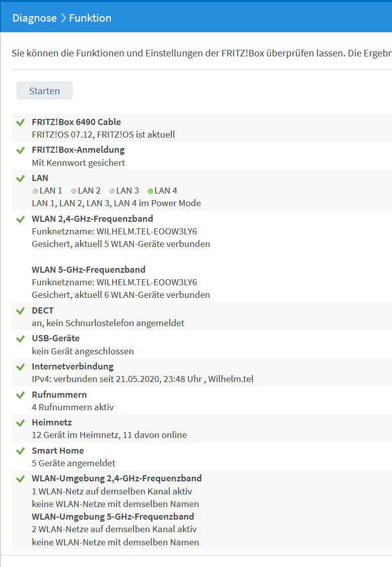Image resolution: width=392 pixels, height=567 pixels.
Task: Select the Smart Home heading
Action: pyautogui.click(x=58, y=451)
